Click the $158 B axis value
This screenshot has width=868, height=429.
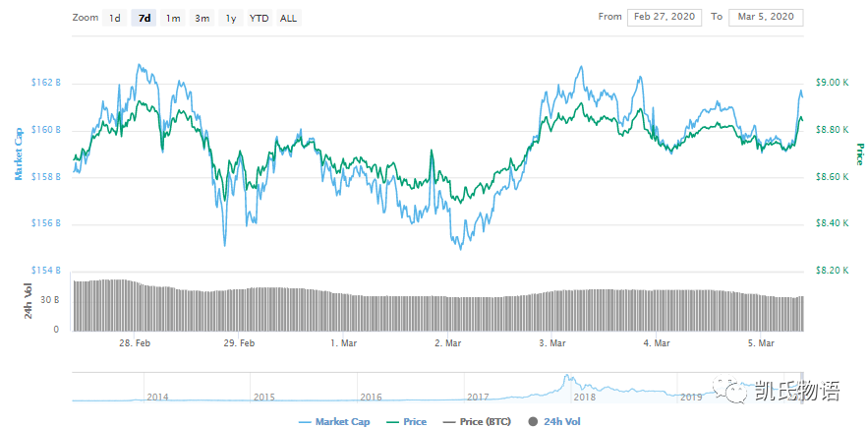coord(46,177)
